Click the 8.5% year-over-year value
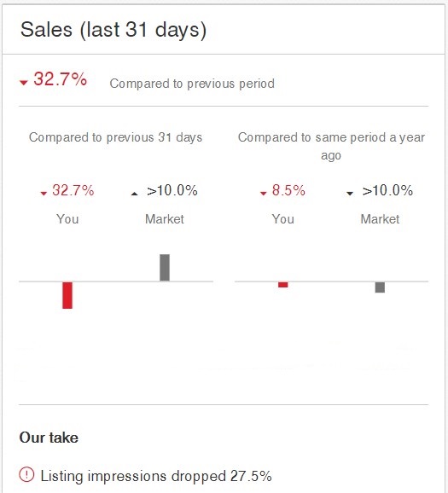This screenshot has width=448, height=493. point(288,190)
